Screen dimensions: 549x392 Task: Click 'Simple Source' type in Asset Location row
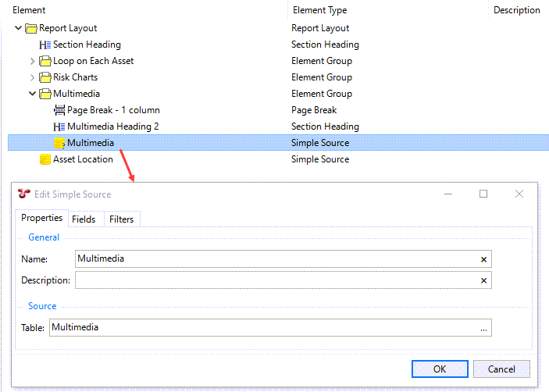pos(320,159)
